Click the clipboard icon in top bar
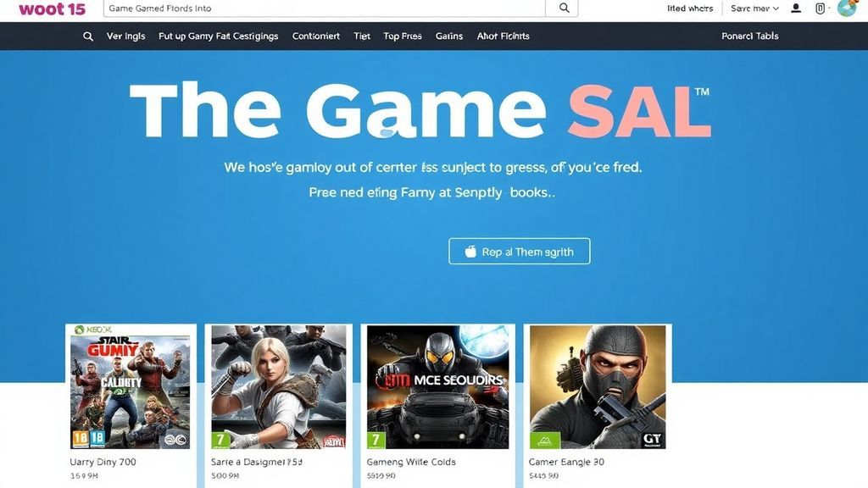The image size is (868, 488). [820, 8]
